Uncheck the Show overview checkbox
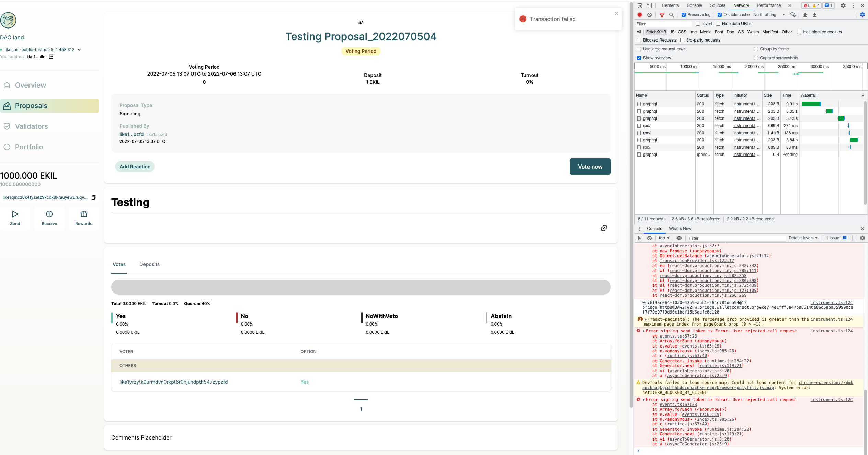The image size is (868, 455). (639, 58)
